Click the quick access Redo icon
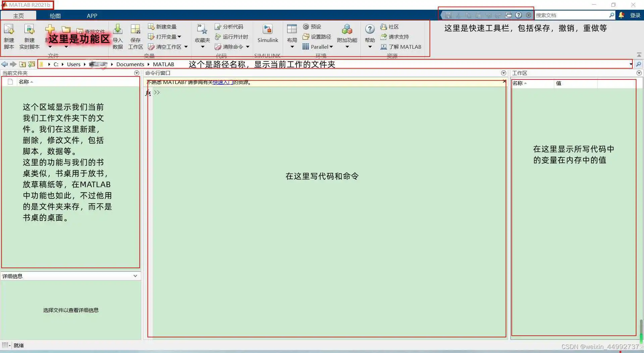Image resolution: width=644 pixels, height=353 pixels. coord(498,15)
